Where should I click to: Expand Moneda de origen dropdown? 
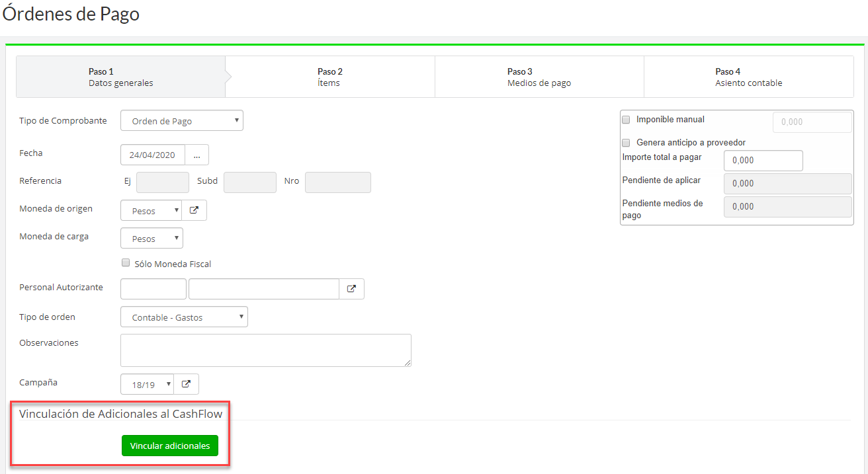[152, 210]
